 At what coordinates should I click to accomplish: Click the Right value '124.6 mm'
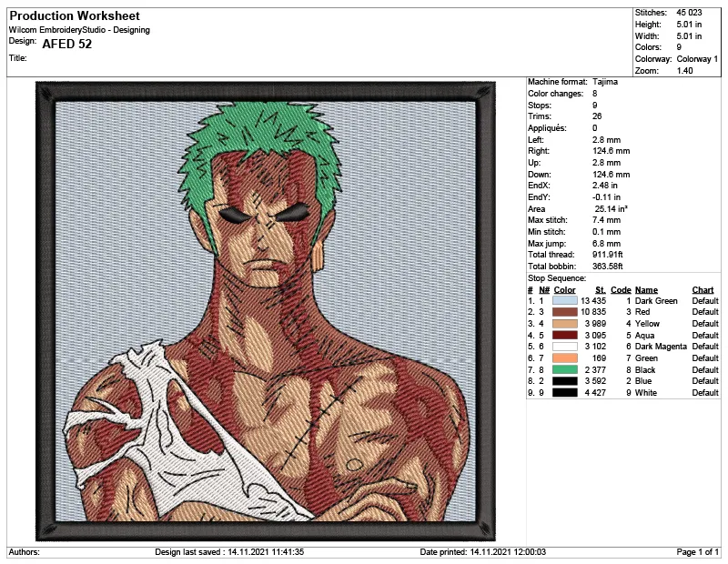point(611,151)
